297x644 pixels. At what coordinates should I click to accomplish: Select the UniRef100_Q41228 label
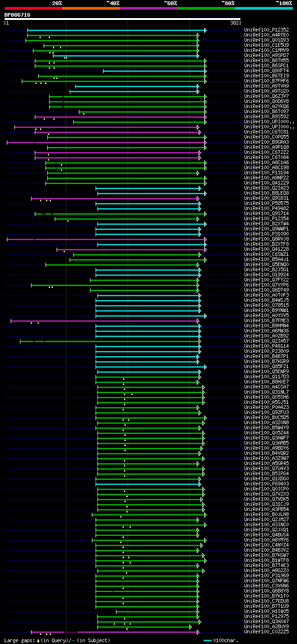tap(266, 249)
